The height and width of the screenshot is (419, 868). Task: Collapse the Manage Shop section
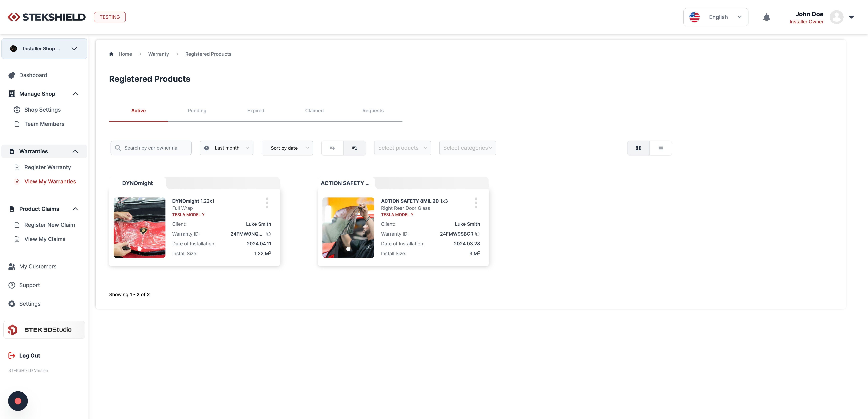point(75,94)
